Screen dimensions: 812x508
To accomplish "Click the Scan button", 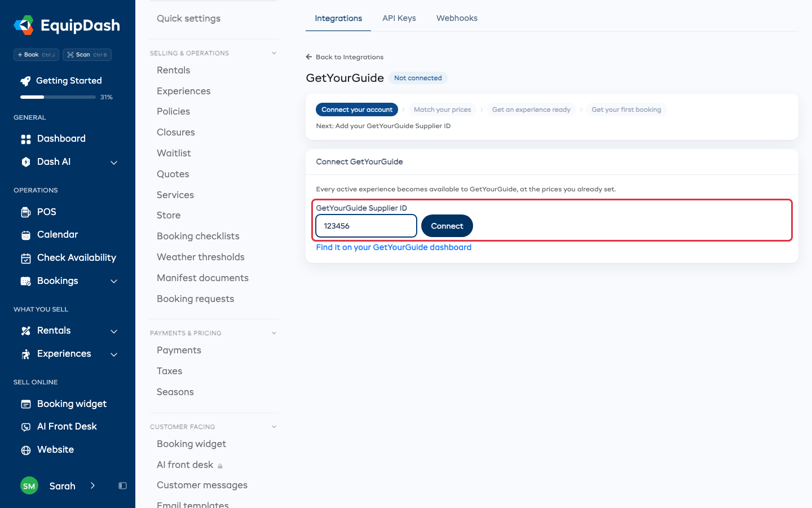I will pos(87,55).
